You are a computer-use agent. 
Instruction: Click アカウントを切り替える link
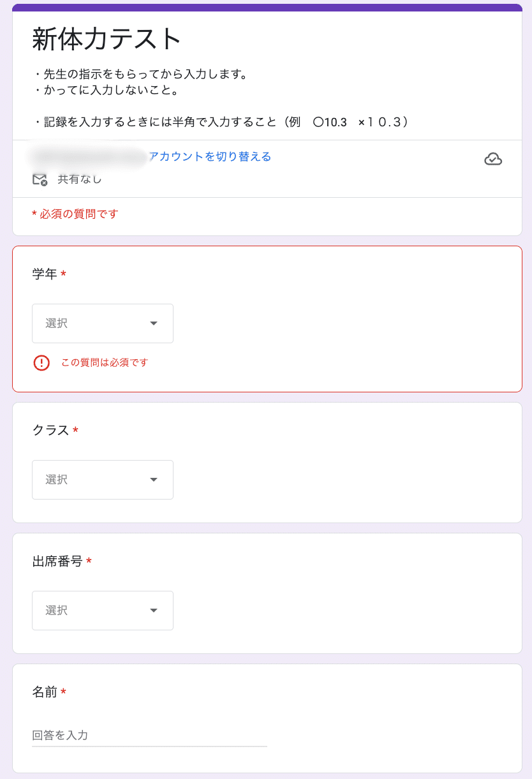(210, 156)
